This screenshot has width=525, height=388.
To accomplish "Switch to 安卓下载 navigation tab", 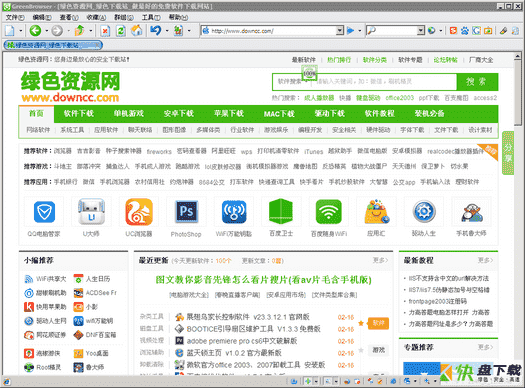I will coord(179,113).
